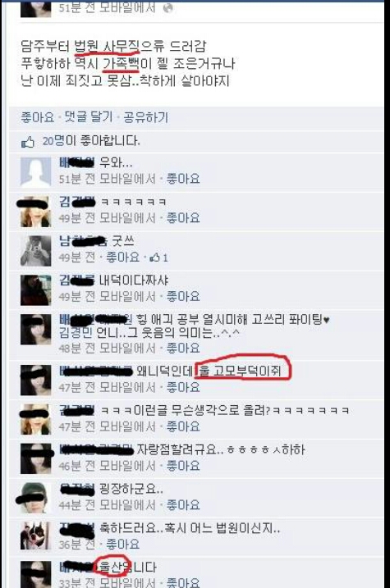This screenshot has height=588, width=390.
Task: Like the ㅋㅋㅋㅋㅋㅋ comment from 49분 전
Action: pos(183,217)
